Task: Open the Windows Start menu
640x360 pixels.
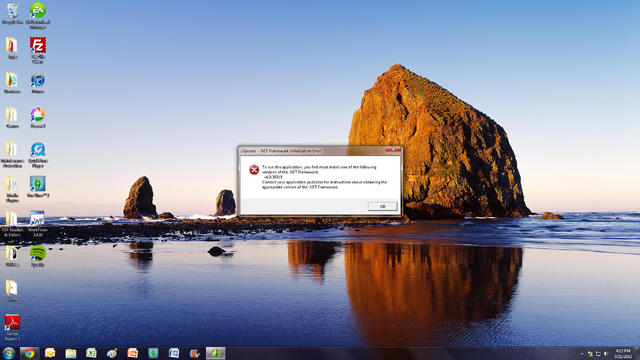Action: coord(9,353)
